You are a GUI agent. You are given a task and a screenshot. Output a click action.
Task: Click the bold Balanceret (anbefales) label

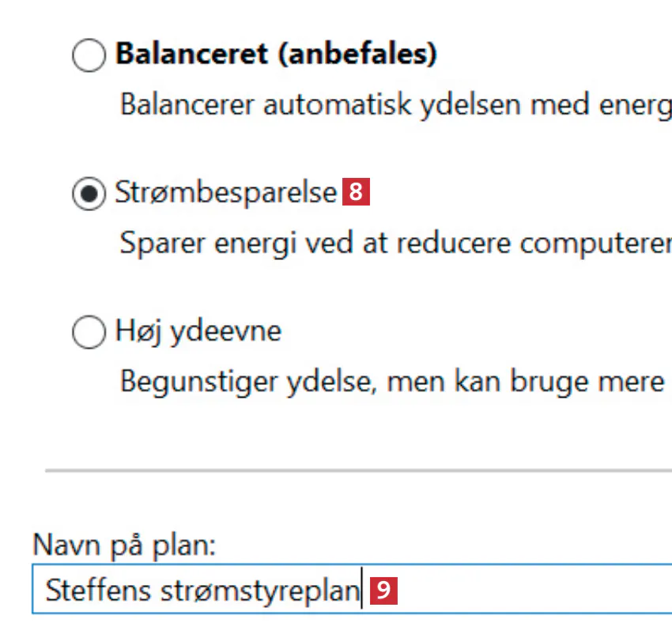275,55
